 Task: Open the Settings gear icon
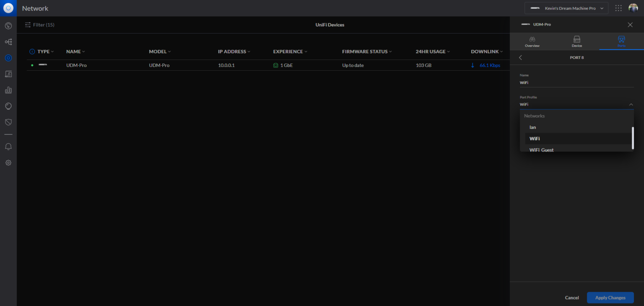pyautogui.click(x=8, y=163)
